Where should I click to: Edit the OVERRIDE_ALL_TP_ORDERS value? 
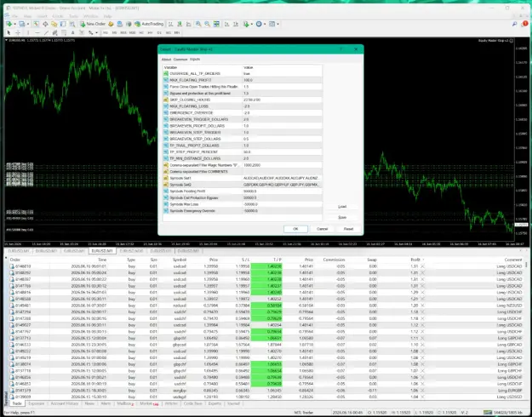(x=282, y=74)
